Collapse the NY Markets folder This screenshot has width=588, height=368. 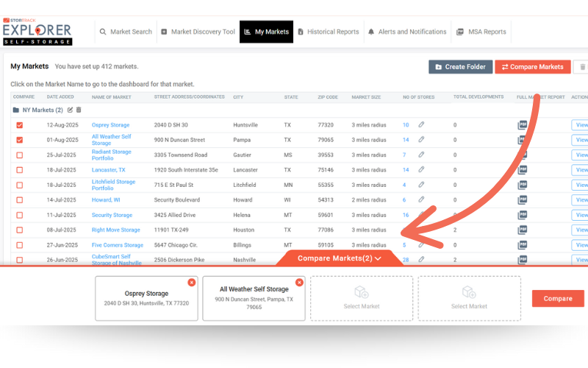16,110
